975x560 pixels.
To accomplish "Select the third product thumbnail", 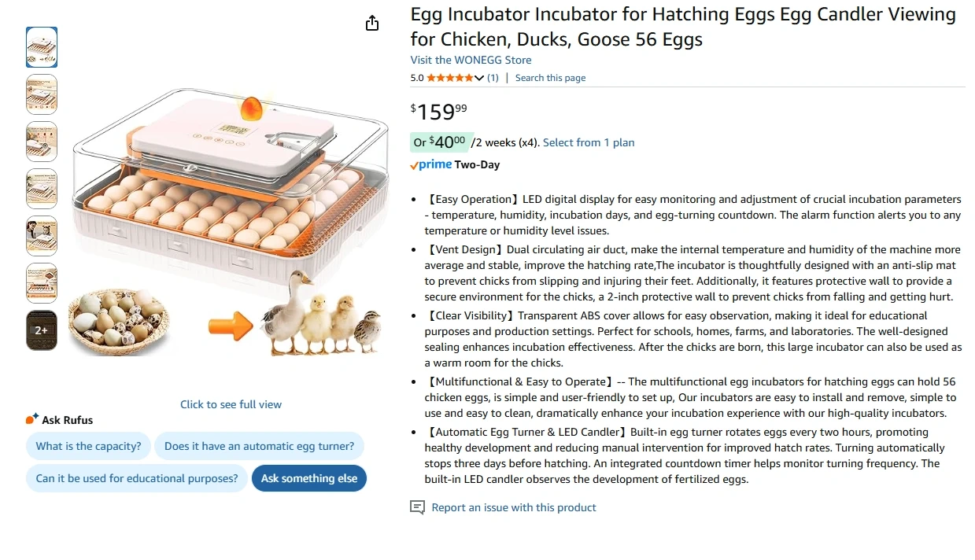I will [42, 142].
